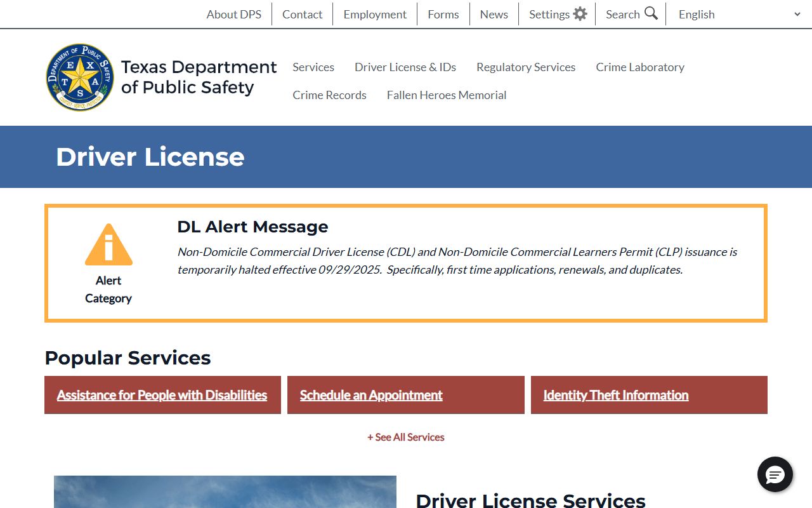Viewport: 812px width, 508px height.
Task: Open the Employment link
Action: tap(375, 14)
